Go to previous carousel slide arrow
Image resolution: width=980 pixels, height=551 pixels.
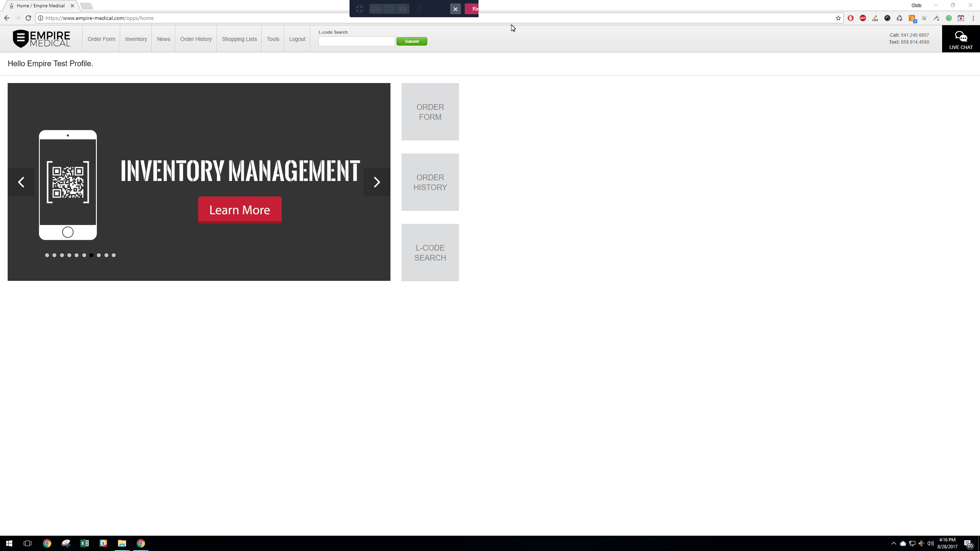21,182
